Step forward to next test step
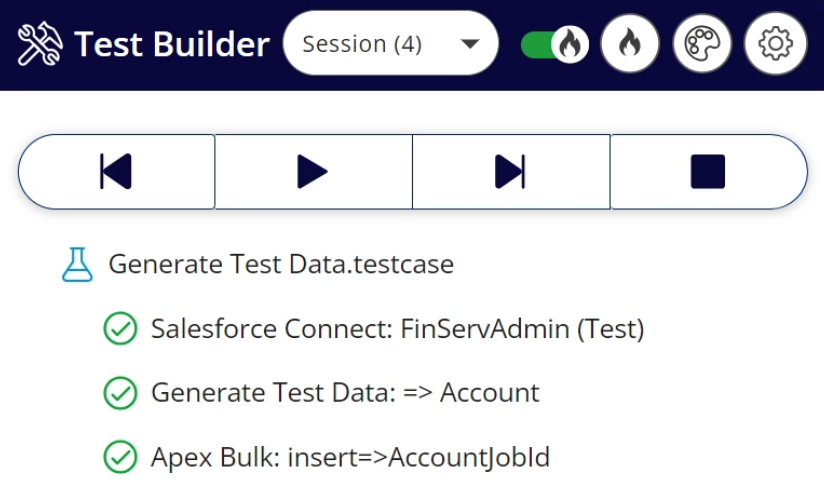 511,172
